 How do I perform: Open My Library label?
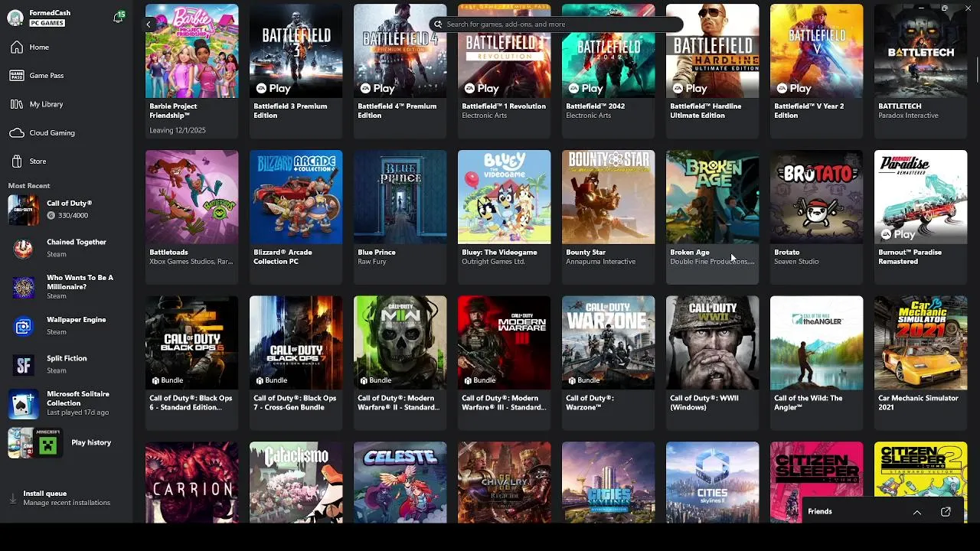46,104
